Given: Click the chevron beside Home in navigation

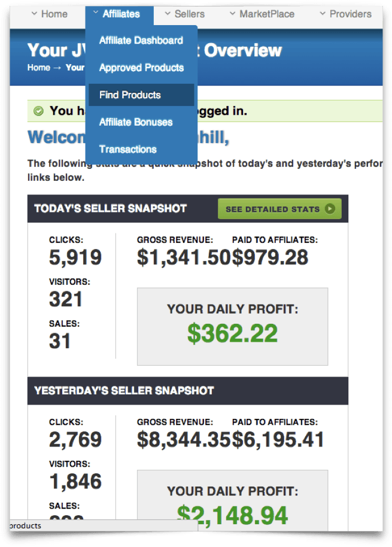Looking at the screenshot, I should 34,13.
